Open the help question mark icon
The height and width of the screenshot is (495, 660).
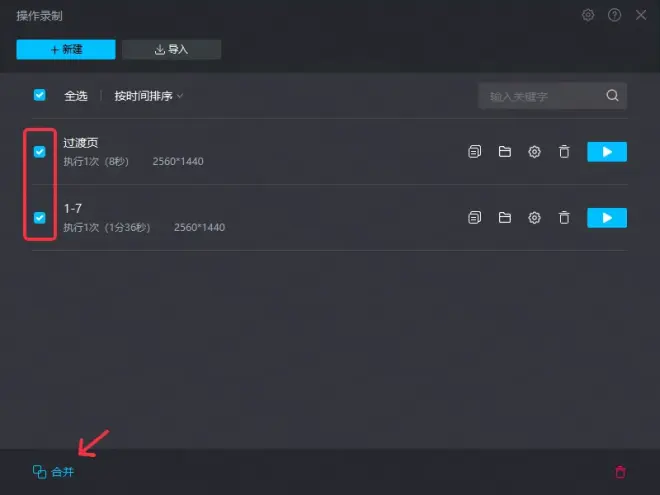tap(615, 16)
